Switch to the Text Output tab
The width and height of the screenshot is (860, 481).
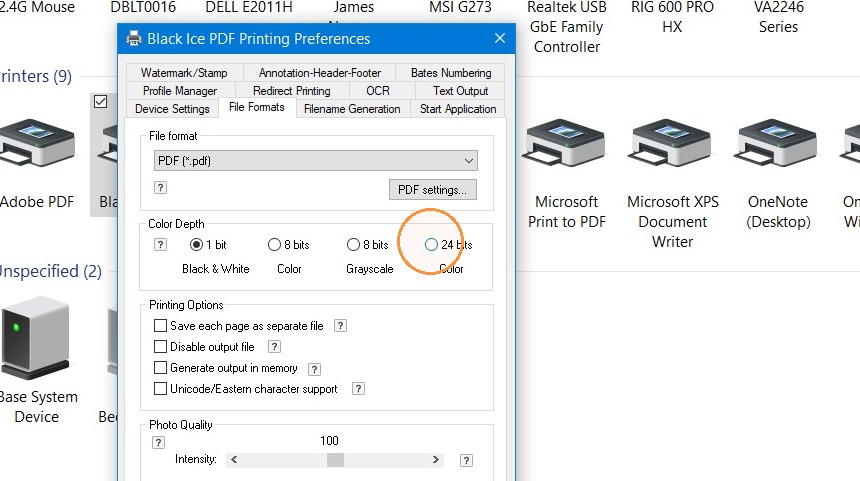pyautogui.click(x=460, y=90)
